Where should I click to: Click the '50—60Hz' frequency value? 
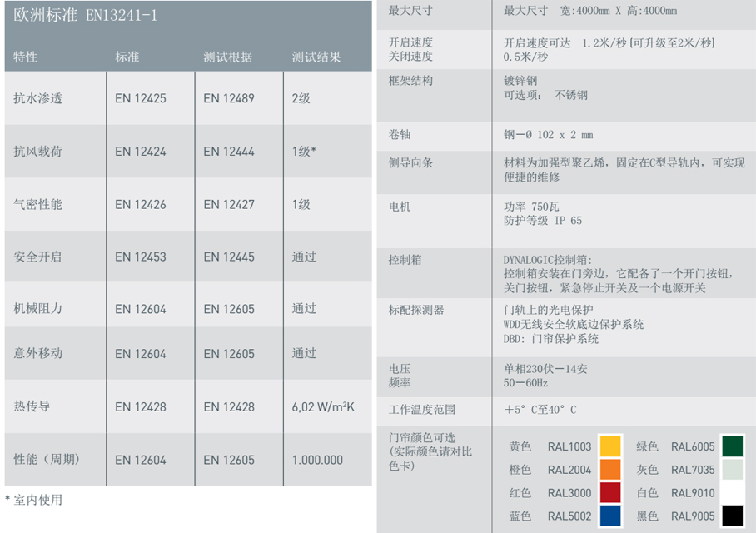pyautogui.click(x=525, y=383)
